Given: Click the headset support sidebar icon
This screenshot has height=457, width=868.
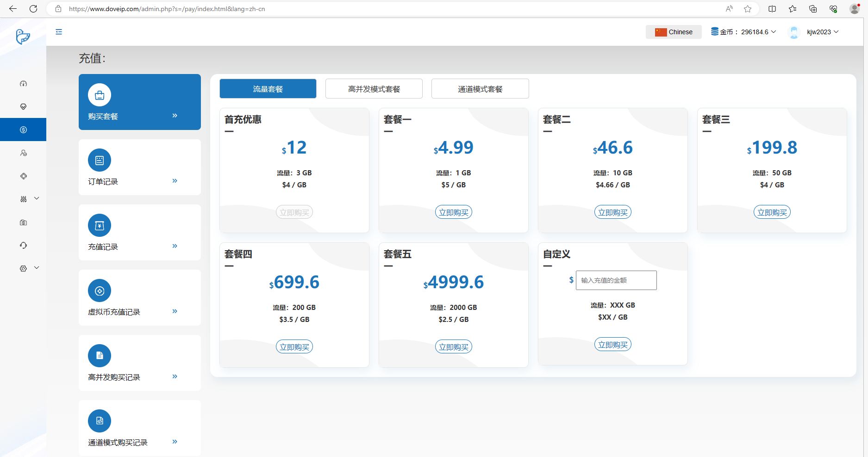Looking at the screenshot, I should pos(23,246).
